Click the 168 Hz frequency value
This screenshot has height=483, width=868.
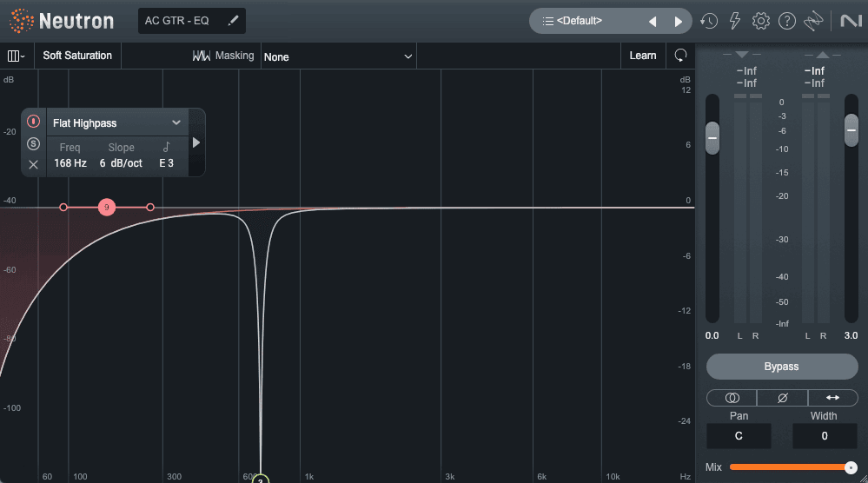click(x=70, y=163)
